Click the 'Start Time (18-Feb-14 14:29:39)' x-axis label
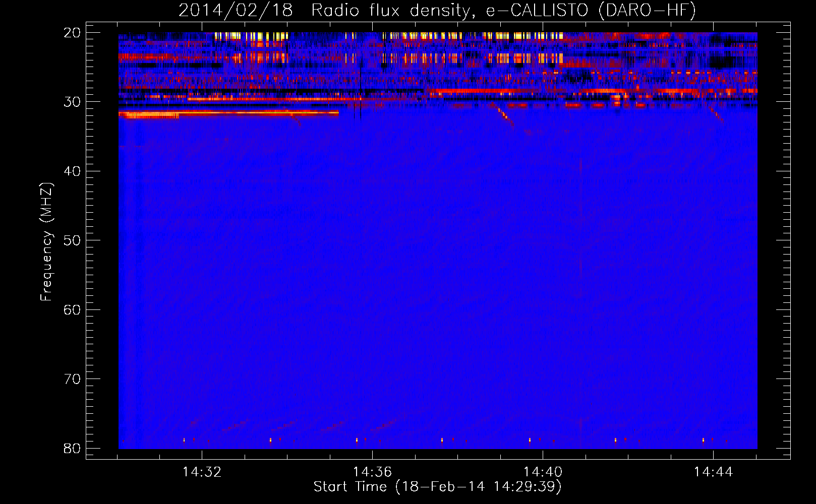Viewport: 816px width, 504px height. (x=437, y=487)
